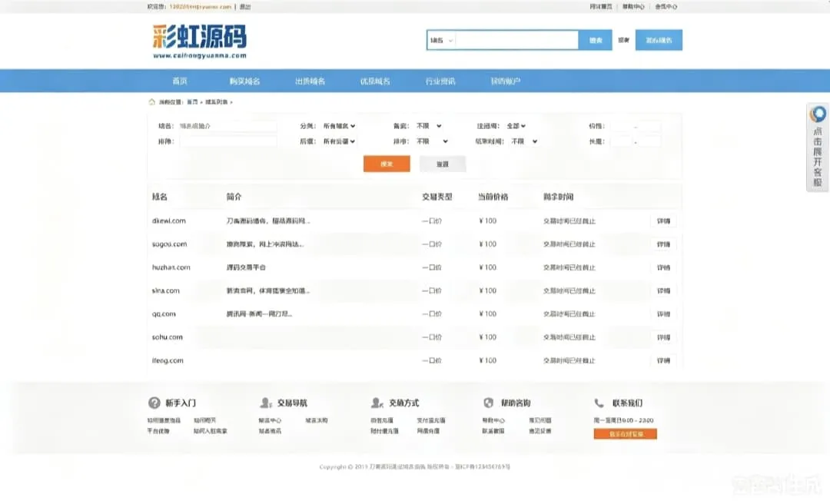
Task: Click the 网站首页 link in top bar
Action: pyautogui.click(x=601, y=7)
